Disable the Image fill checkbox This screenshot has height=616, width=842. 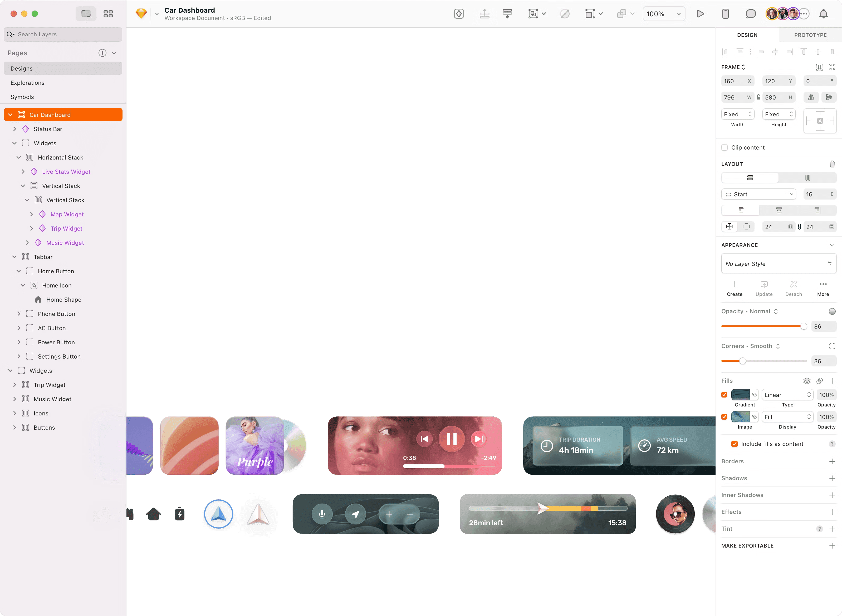point(724,417)
